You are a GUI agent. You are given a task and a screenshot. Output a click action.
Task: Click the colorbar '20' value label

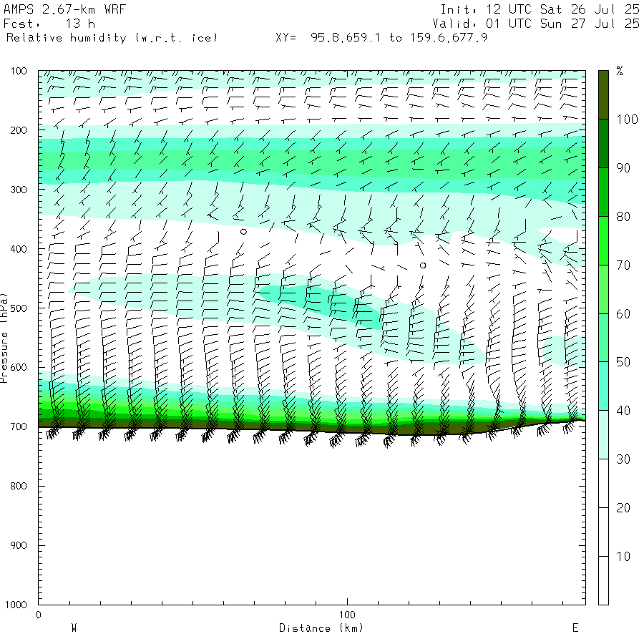623,508
